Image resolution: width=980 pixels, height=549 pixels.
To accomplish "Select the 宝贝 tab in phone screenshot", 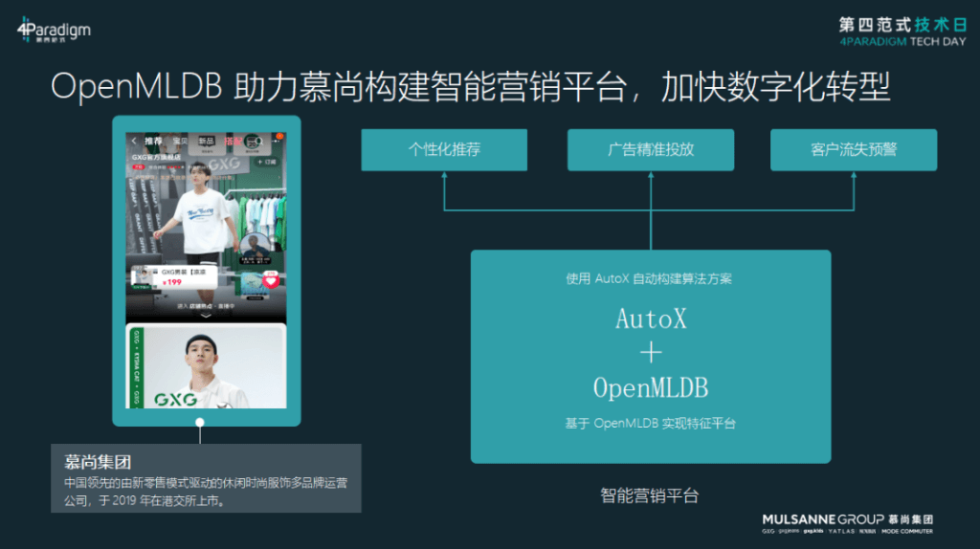I will [180, 142].
